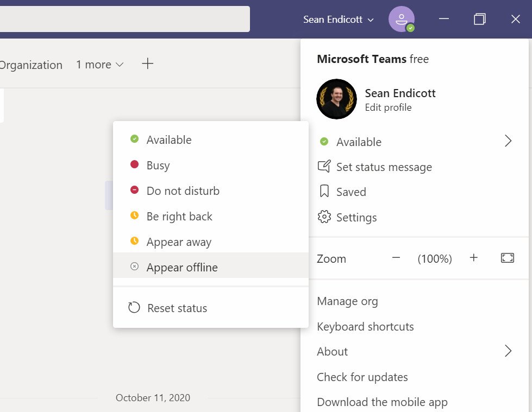This screenshot has height=412, width=532.
Task: Click the profile avatar in title bar
Action: click(x=401, y=20)
